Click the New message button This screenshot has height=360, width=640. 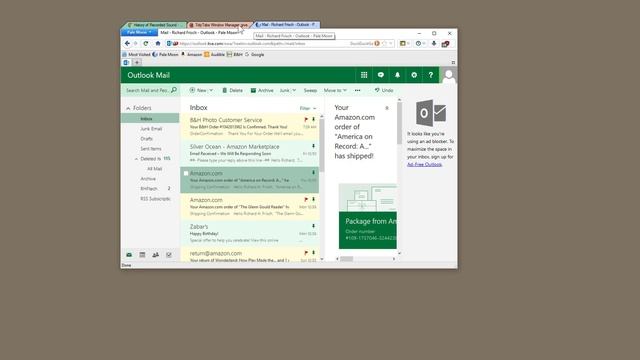tap(198, 90)
